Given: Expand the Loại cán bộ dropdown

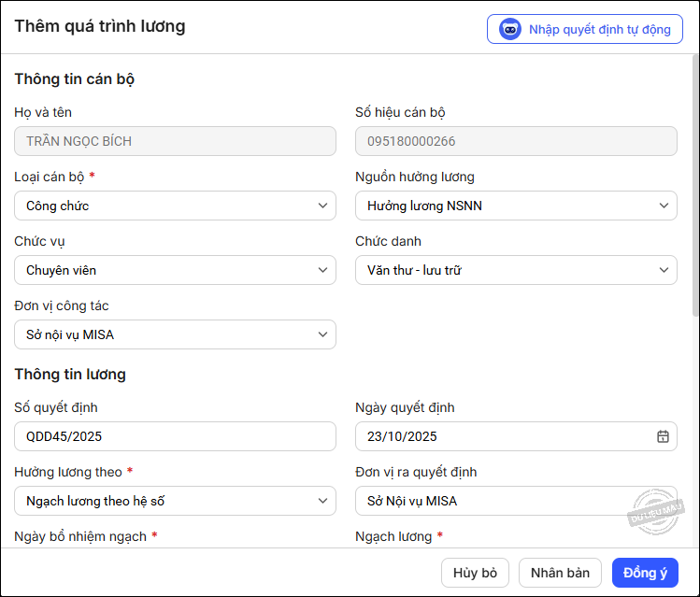Looking at the screenshot, I should click(x=175, y=206).
